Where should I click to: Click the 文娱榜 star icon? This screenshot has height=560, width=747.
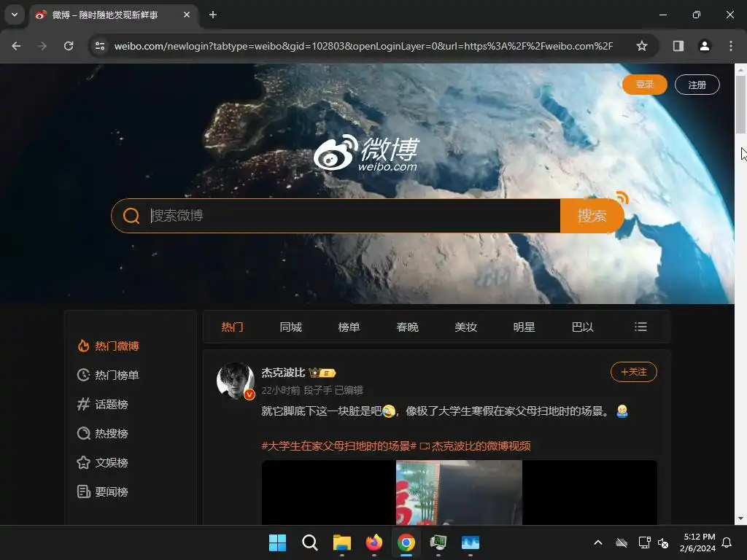click(83, 462)
